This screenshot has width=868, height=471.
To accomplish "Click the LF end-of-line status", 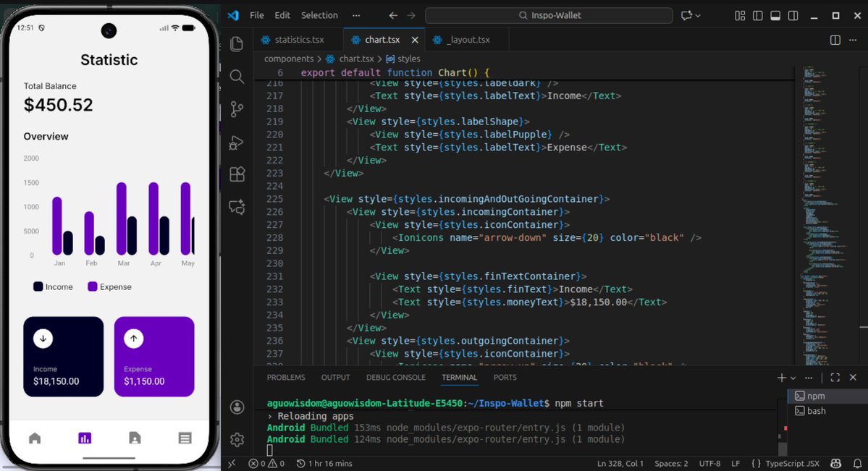I will [x=736, y=464].
